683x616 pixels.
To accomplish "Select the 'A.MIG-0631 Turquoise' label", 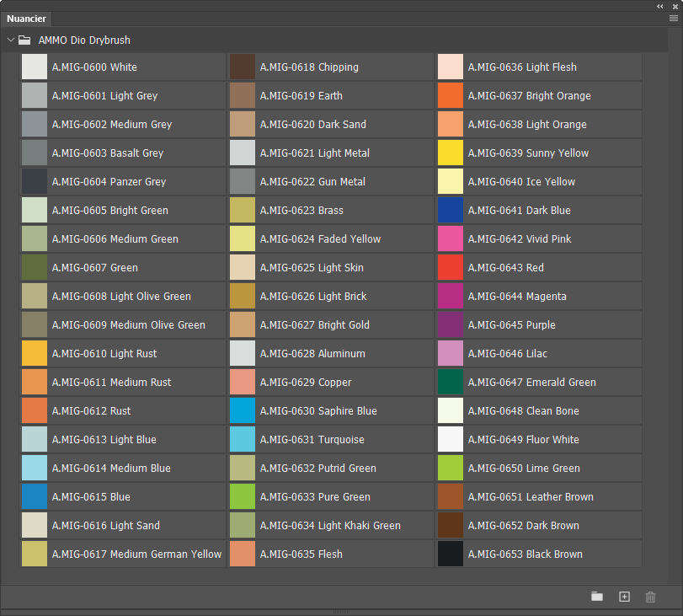I will click(312, 440).
